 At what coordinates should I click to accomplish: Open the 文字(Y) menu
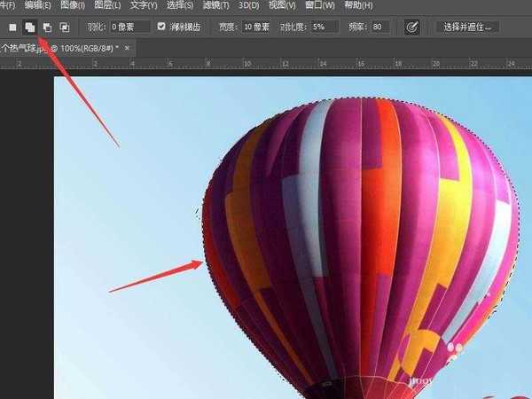[x=144, y=6]
